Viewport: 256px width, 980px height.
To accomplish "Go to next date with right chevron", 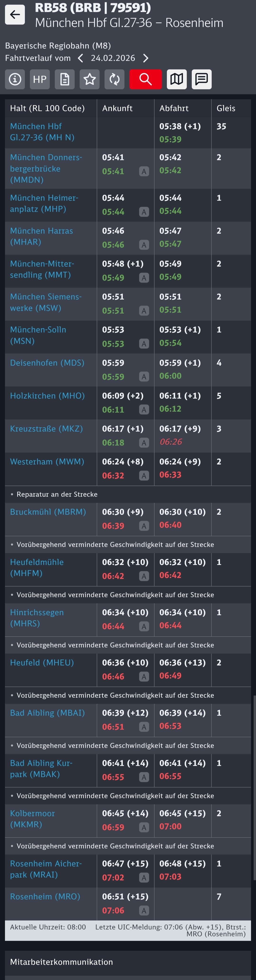I will coord(146,58).
